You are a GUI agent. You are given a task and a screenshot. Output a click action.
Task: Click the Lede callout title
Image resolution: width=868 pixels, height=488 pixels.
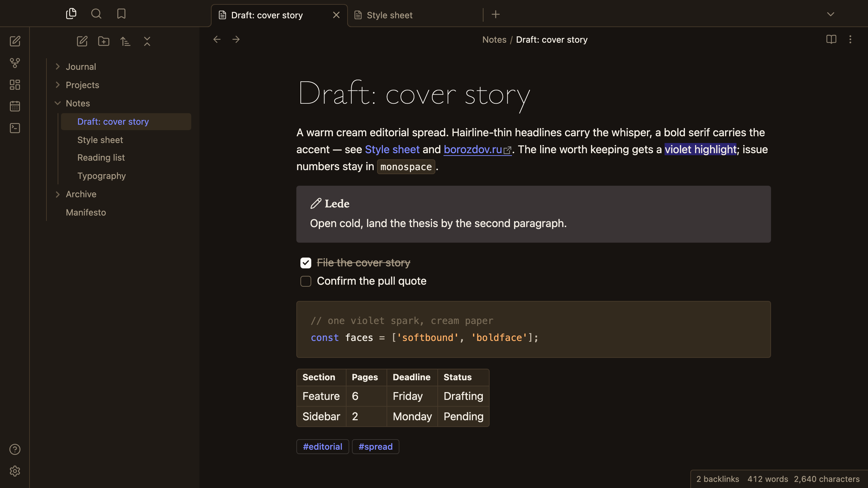click(337, 204)
